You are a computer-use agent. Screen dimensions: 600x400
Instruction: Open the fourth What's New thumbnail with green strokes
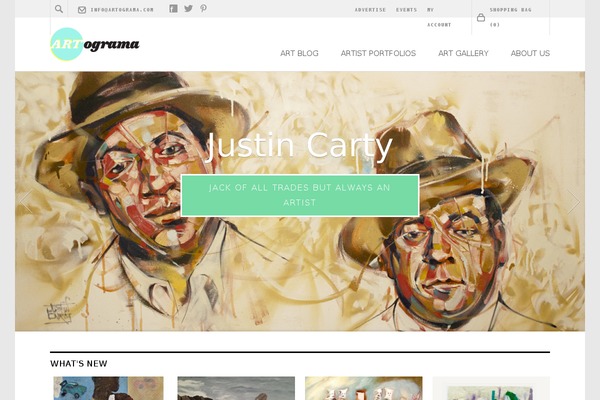[x=491, y=388]
